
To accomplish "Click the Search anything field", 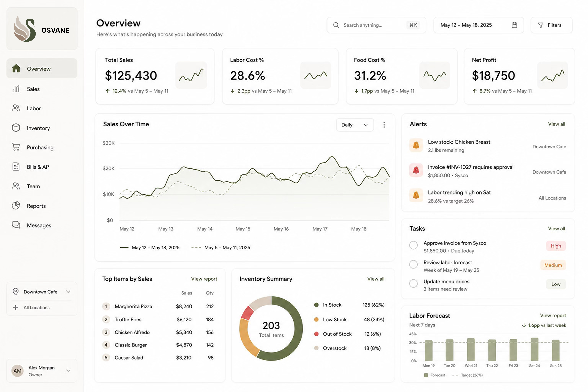I will click(376, 25).
